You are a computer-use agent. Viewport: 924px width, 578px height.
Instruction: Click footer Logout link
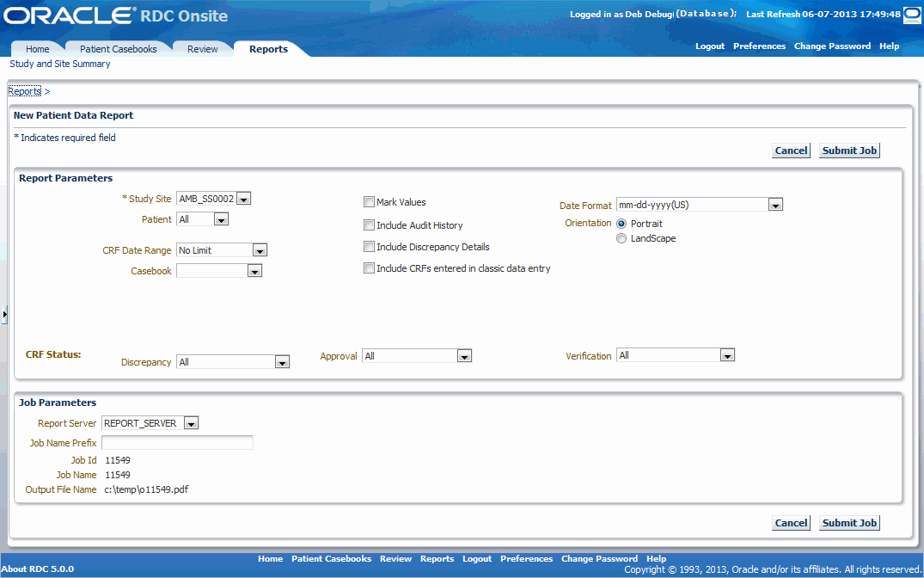[477, 558]
